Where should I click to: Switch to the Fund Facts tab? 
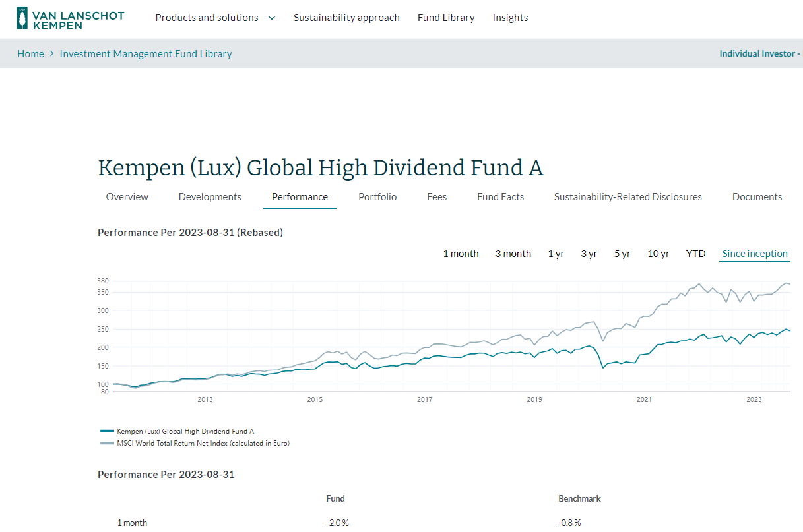click(x=500, y=197)
